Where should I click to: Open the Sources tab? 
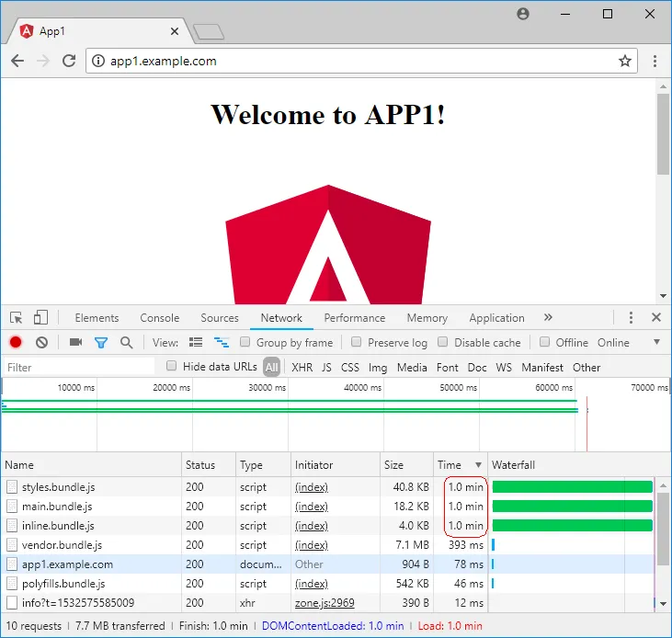tap(220, 318)
